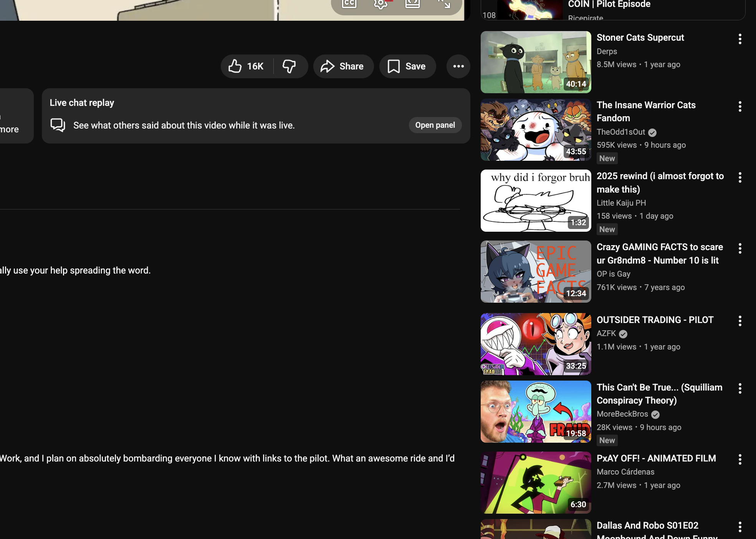
Task: Toggle closed captions CC icon
Action: click(349, 3)
